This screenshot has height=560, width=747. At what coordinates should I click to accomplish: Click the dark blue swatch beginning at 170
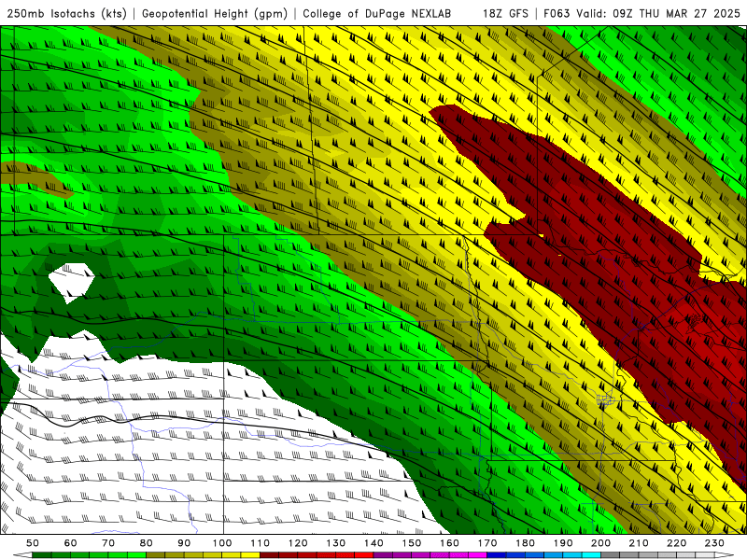point(497,555)
